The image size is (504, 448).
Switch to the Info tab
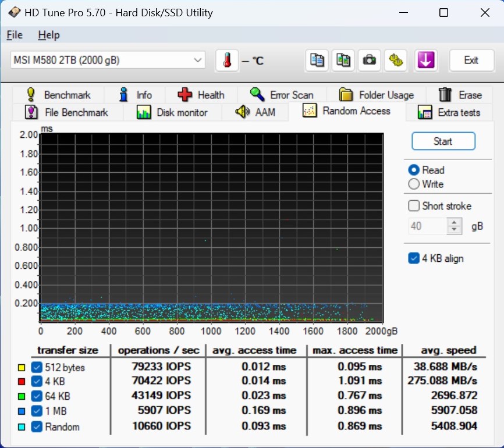click(x=134, y=95)
